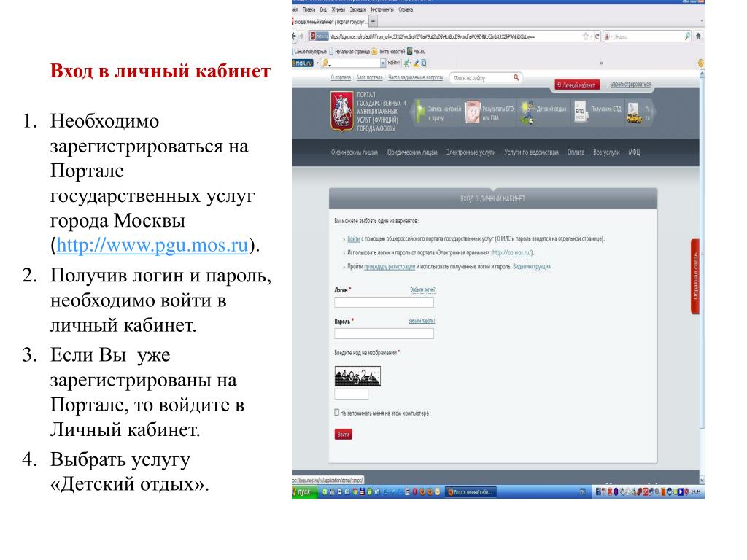Go to 'Юридическим лицам' section

(411, 152)
